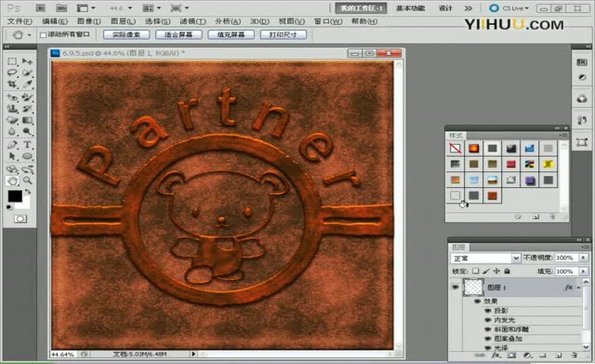
Task: Select 我的工作区-1 workspace
Action: [360, 8]
